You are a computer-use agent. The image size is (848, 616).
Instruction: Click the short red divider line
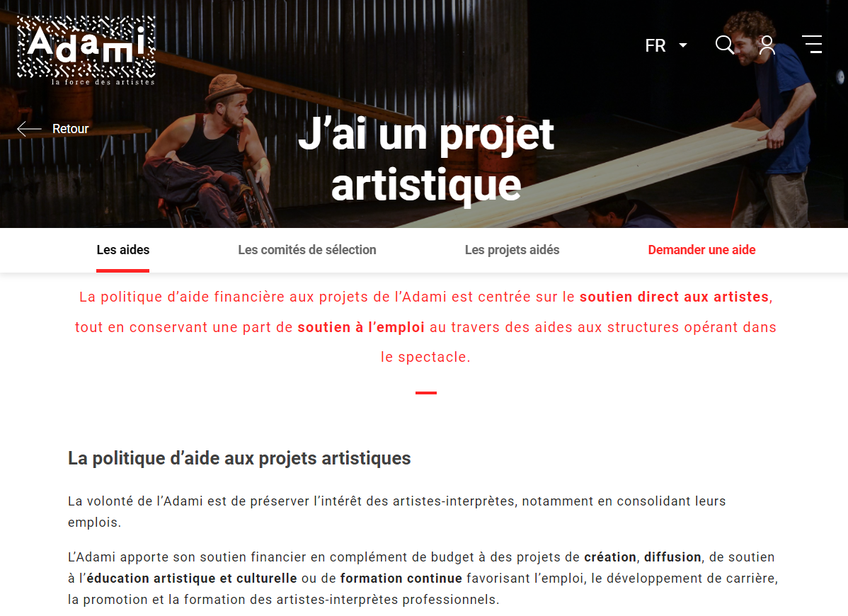coord(426,393)
